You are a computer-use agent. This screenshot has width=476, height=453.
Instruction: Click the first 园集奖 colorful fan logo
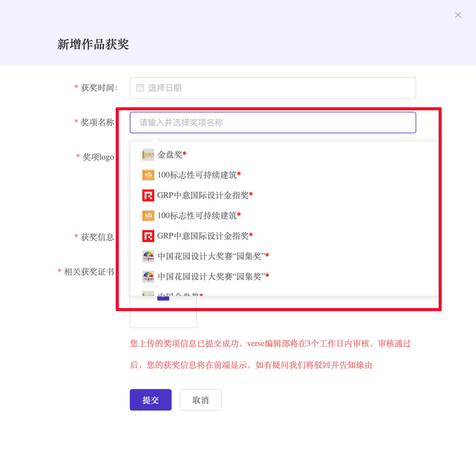click(x=148, y=256)
